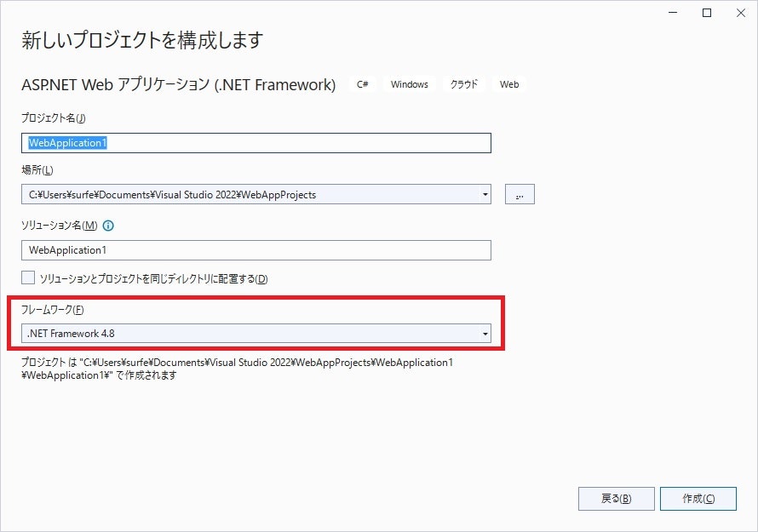Click the Windows tag label
This screenshot has width=758, height=532.
pyautogui.click(x=410, y=84)
